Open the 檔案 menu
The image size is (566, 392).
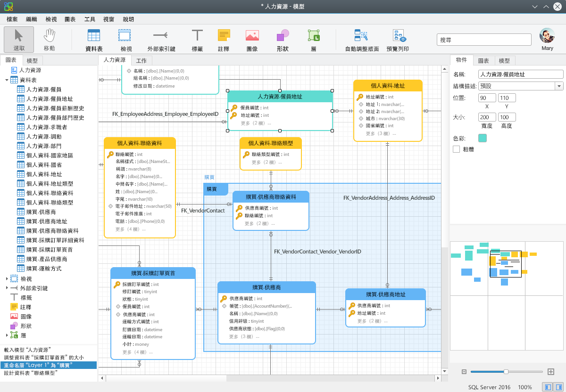point(13,19)
